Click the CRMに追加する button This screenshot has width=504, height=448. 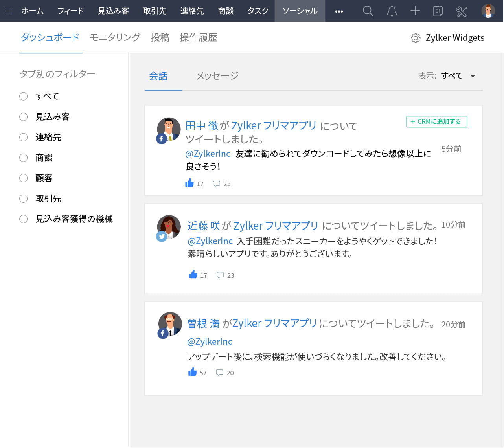[x=437, y=122]
